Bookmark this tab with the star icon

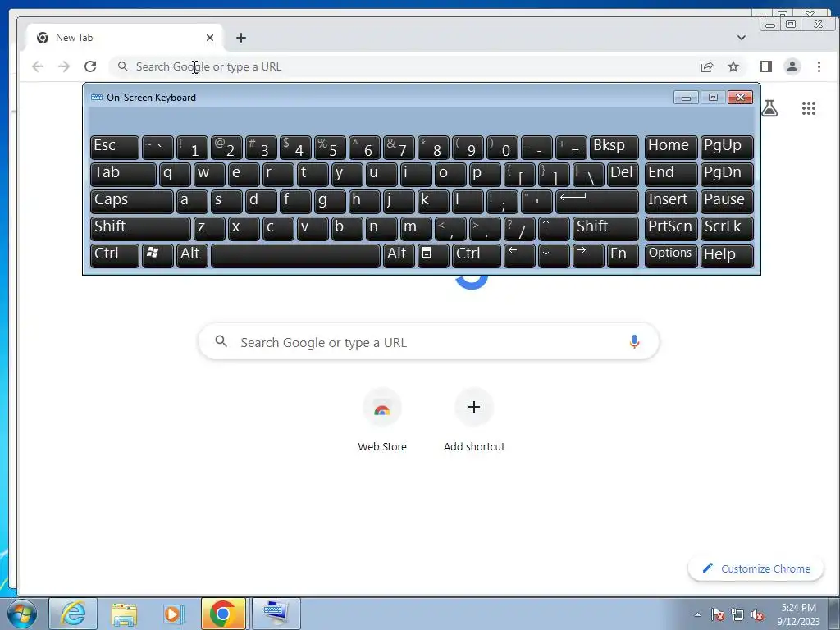coord(733,66)
